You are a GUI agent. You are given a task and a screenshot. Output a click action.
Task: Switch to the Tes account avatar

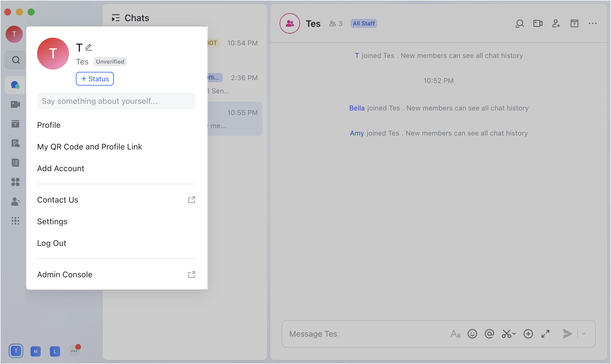pyautogui.click(x=16, y=351)
